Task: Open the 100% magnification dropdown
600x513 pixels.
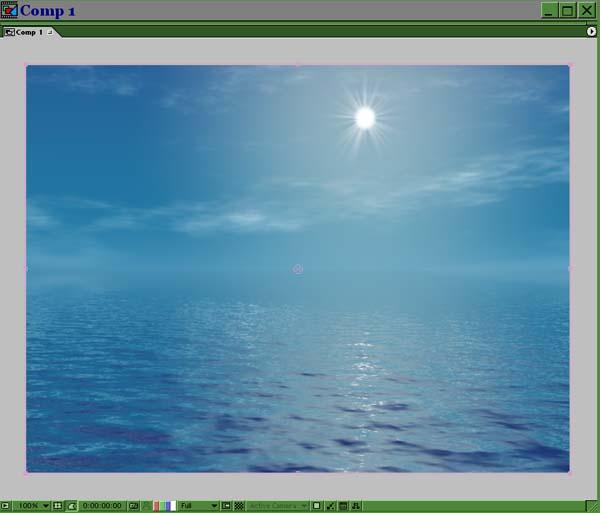Action: pos(33,506)
